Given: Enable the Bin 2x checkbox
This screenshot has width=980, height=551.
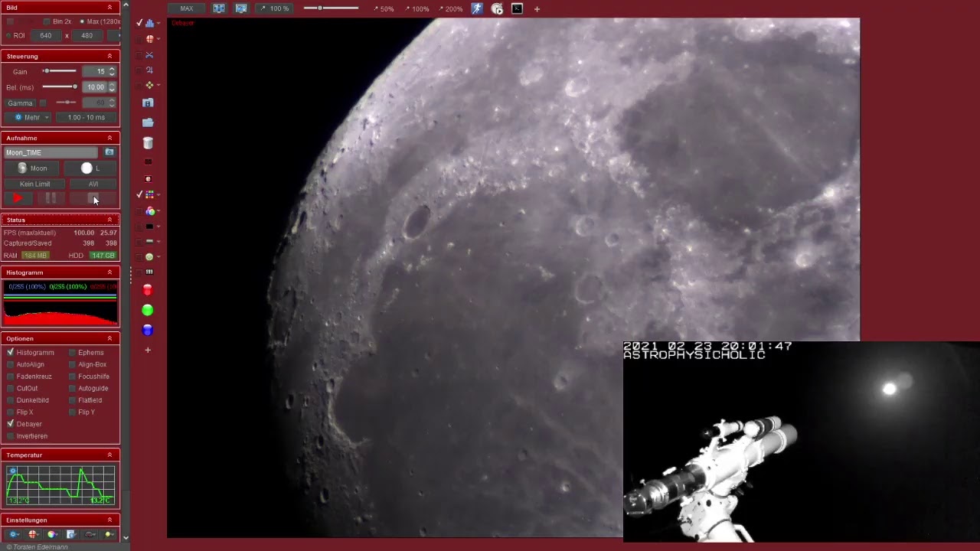Looking at the screenshot, I should point(47,21).
